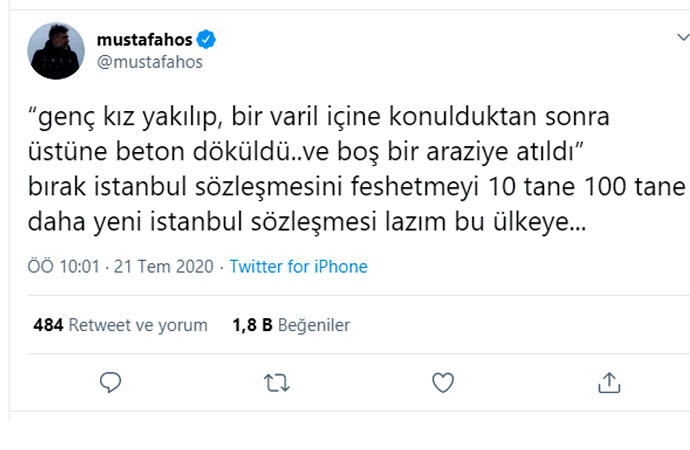Like the tweet with the heart icon
Image resolution: width=690 pixels, height=450 pixels.
point(442,382)
